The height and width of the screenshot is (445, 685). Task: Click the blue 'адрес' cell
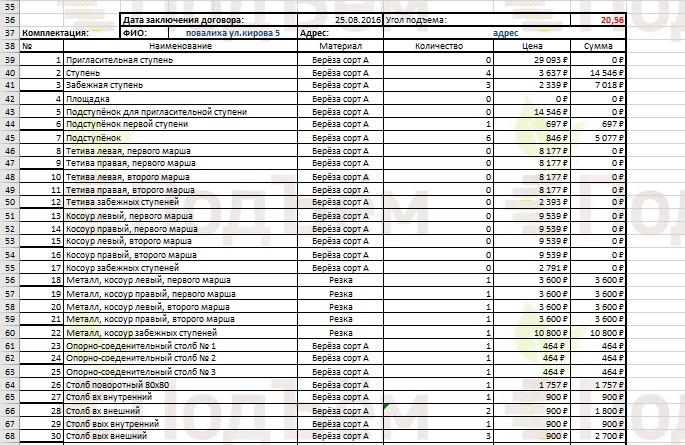[505, 33]
